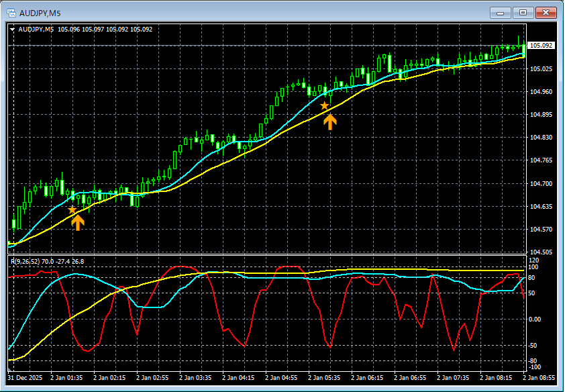The width and height of the screenshot is (565, 392).
Task: Select the orange up-arrow signal near 104.895
Action: pos(330,121)
